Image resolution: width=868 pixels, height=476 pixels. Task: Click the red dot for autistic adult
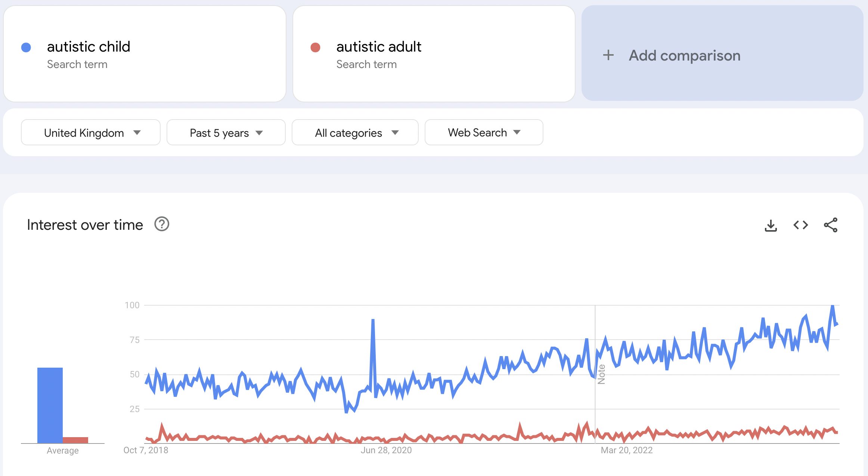[315, 47]
